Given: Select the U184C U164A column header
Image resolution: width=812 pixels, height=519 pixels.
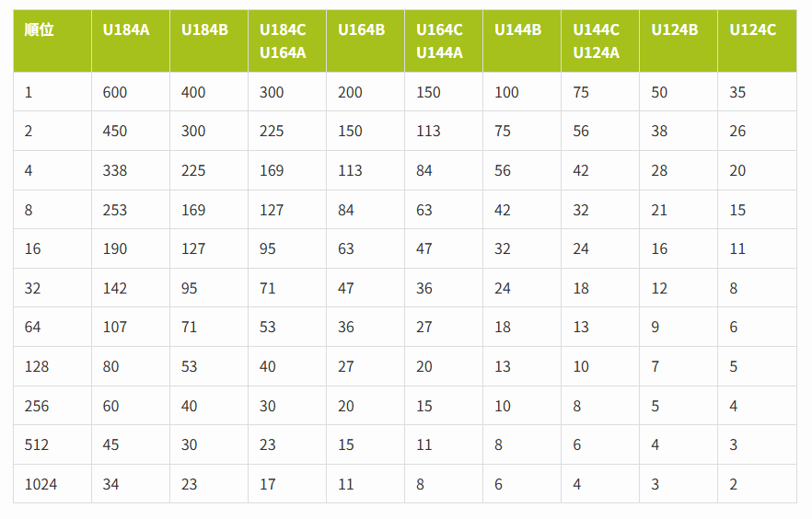Looking at the screenshot, I should (283, 41).
